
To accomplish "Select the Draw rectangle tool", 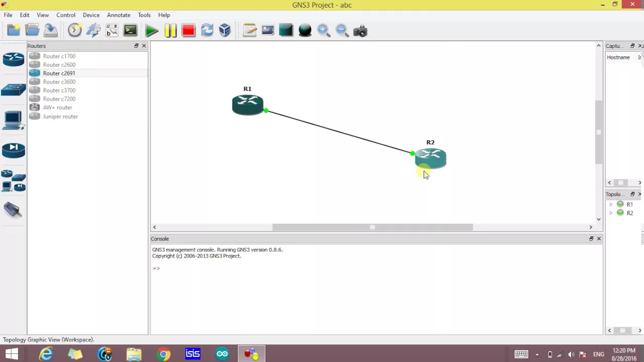I will click(286, 31).
